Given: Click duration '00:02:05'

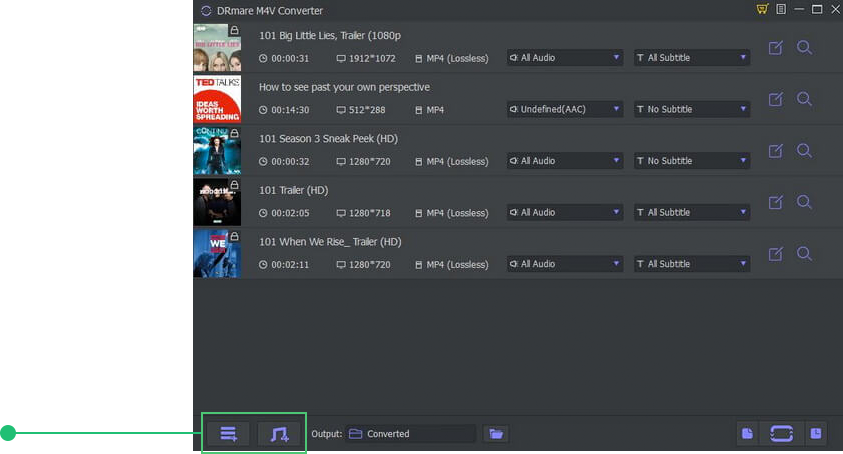Looking at the screenshot, I should pos(290,213).
